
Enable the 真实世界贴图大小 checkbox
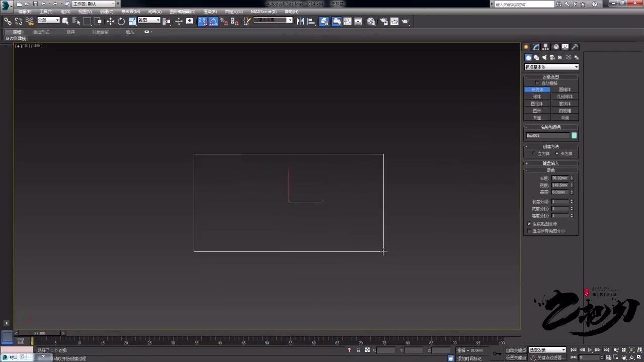tap(529, 231)
